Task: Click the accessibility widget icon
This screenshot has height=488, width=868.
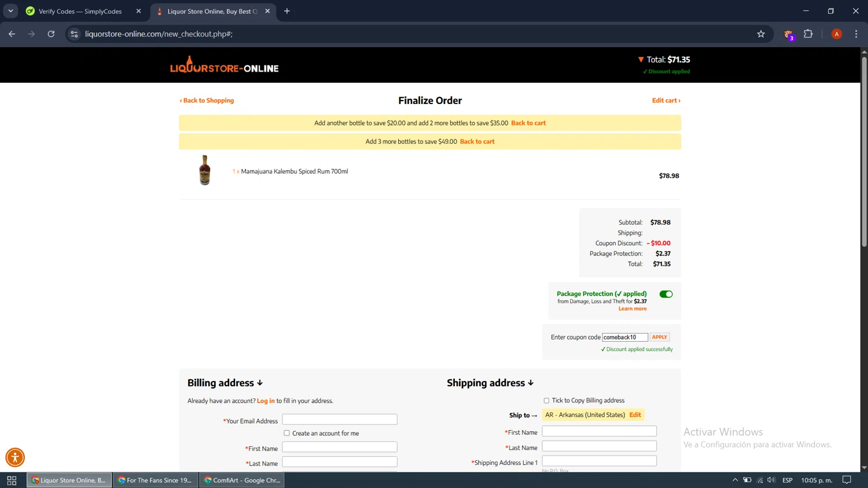Action: pos(15,457)
